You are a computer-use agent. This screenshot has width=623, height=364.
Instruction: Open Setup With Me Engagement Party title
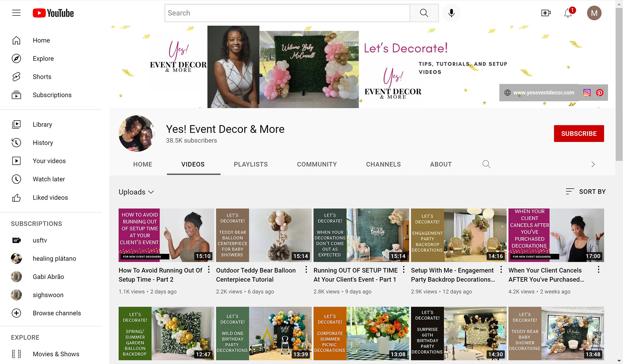tap(453, 275)
